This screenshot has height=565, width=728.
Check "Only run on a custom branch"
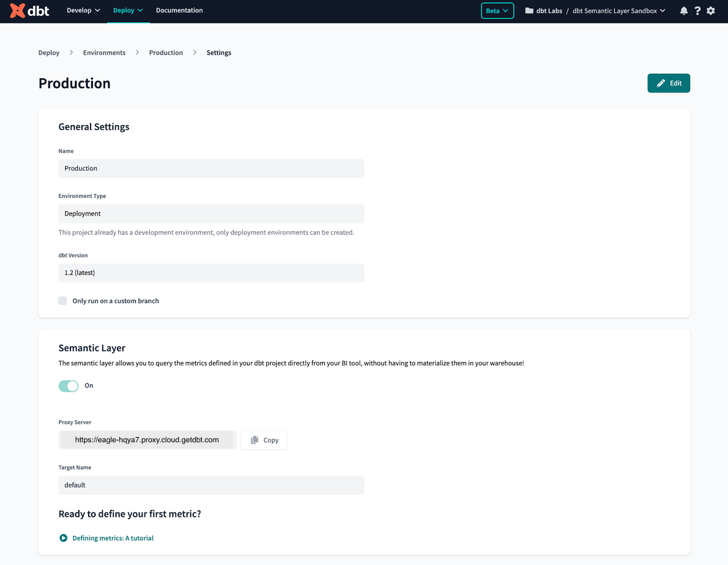click(x=63, y=301)
